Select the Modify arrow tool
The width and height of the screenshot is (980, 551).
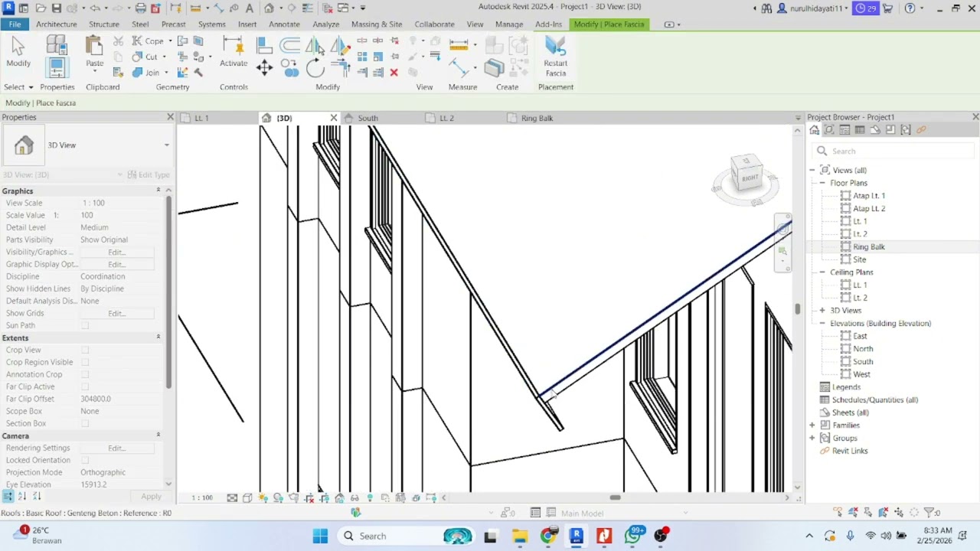(18, 53)
